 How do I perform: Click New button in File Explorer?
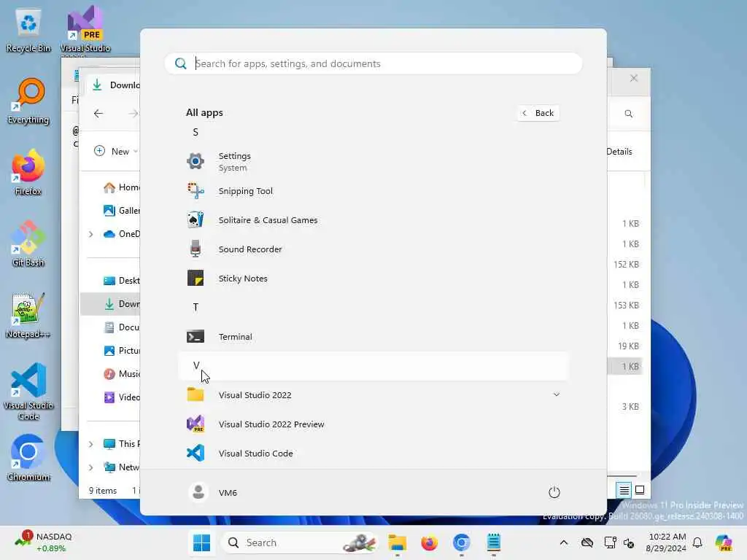pyautogui.click(x=115, y=152)
